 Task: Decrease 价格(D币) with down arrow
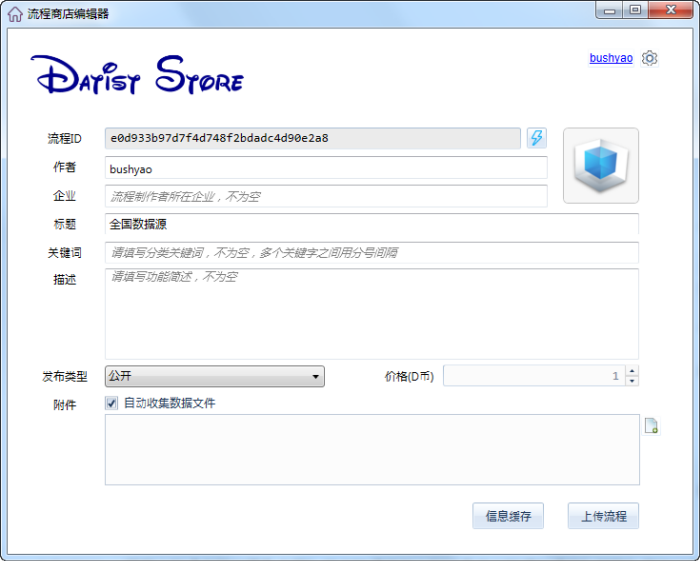tap(632, 381)
